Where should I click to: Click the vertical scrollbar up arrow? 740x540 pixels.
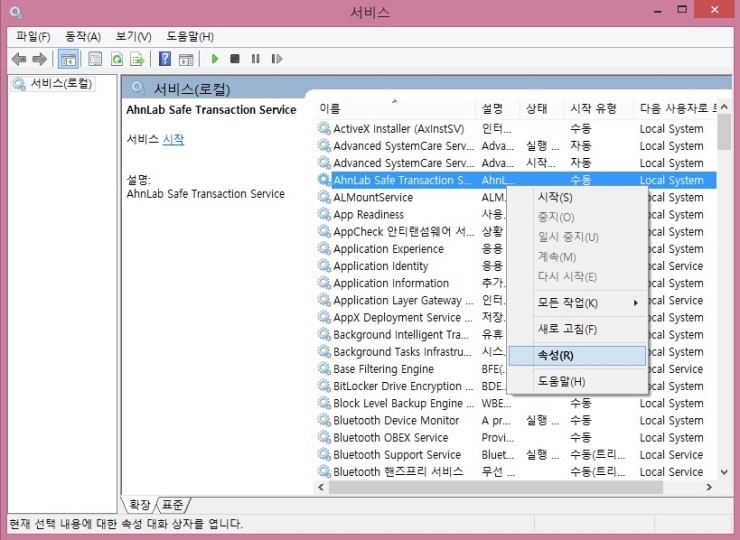(724, 107)
